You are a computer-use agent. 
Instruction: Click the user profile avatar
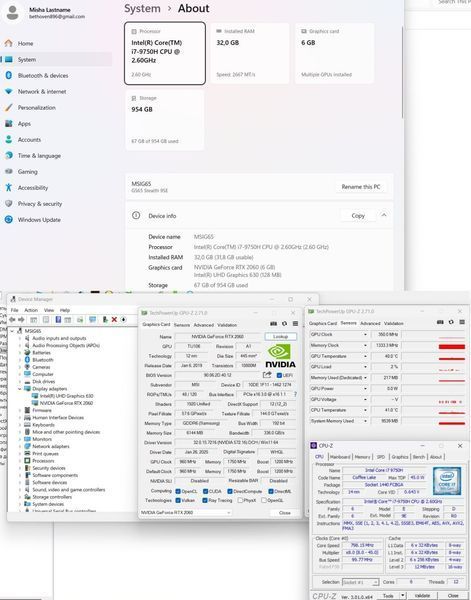tap(13, 13)
